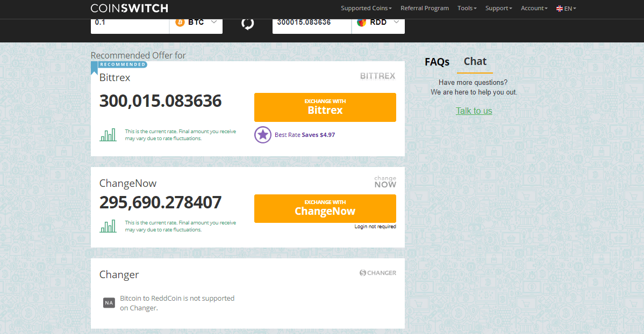Click the Bittrex brand logo

(x=378, y=76)
